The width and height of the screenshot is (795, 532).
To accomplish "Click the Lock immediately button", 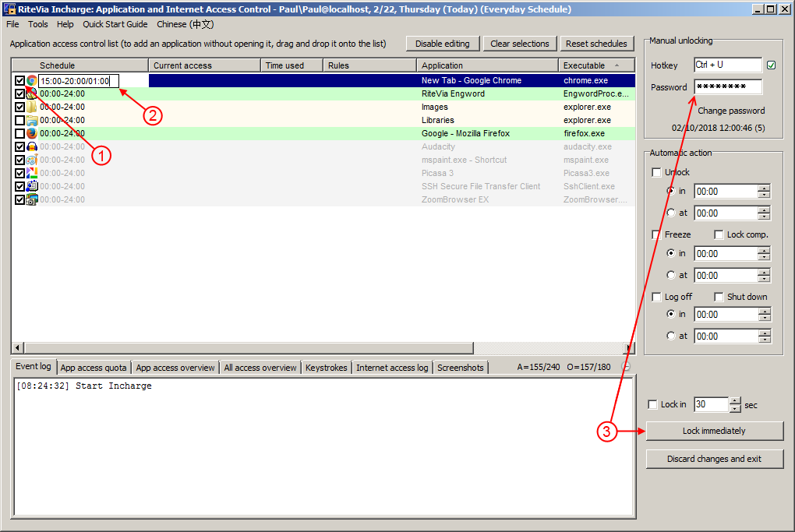I will [715, 431].
